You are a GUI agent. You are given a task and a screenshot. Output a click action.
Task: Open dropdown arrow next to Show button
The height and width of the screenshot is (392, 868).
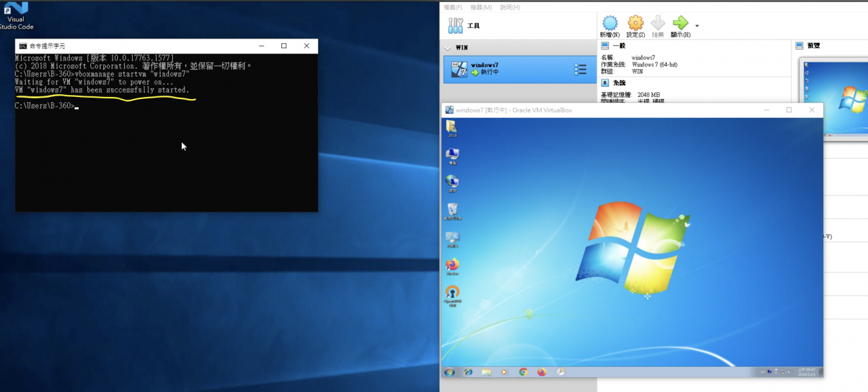697,26
